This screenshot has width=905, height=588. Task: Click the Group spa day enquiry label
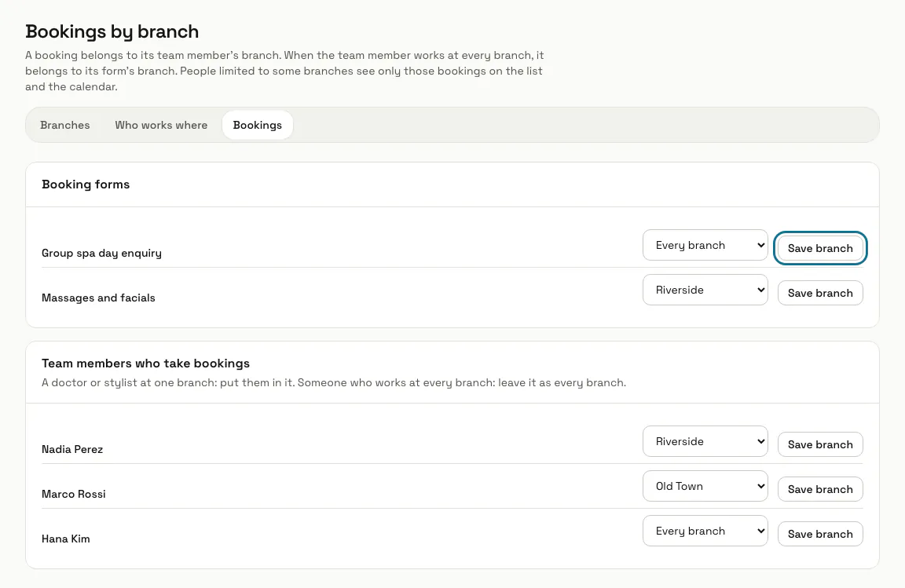101,254
